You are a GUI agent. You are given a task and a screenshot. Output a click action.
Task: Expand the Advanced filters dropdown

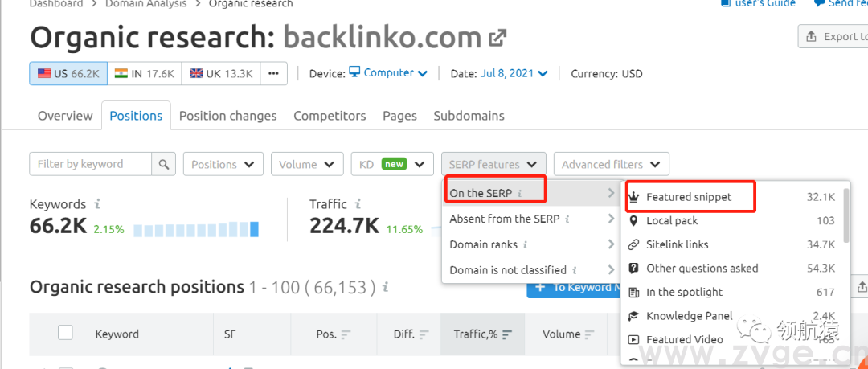point(611,164)
